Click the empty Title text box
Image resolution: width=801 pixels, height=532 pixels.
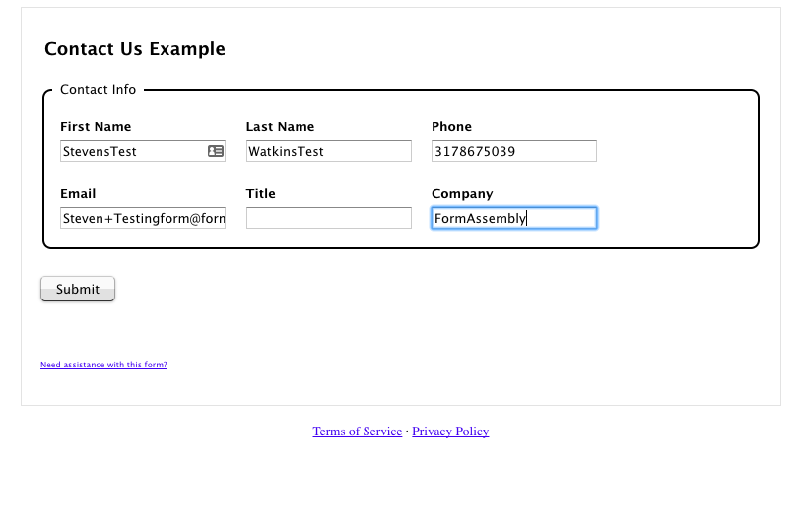[x=328, y=218]
